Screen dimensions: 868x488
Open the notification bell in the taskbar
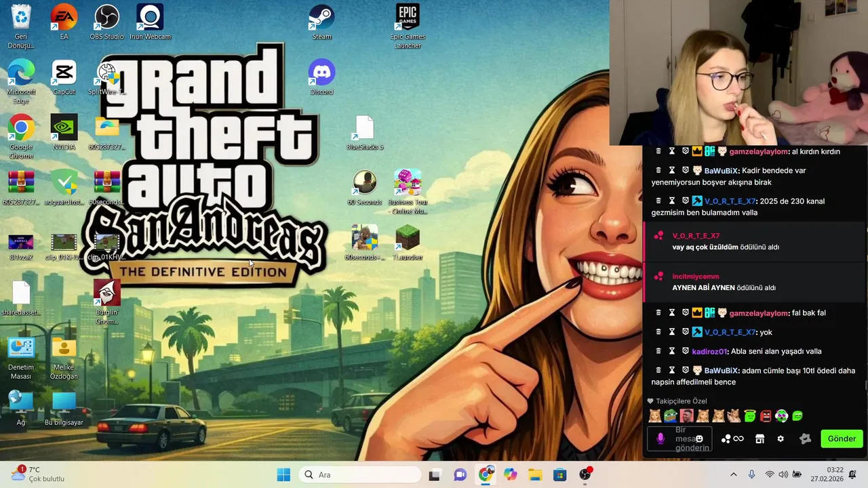853,474
